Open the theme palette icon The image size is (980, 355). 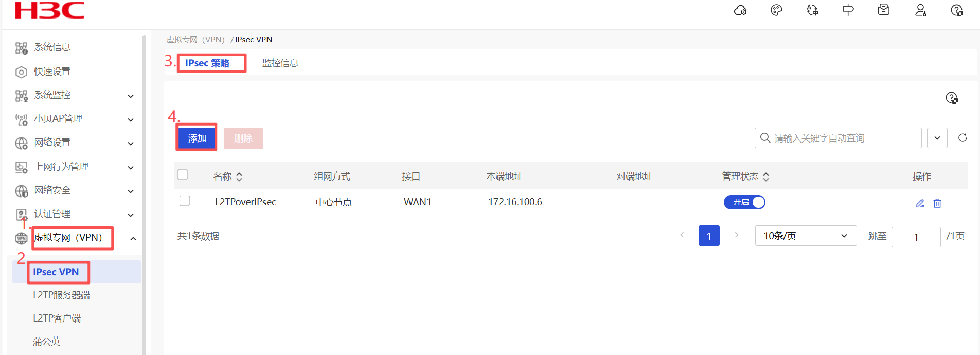(x=776, y=10)
